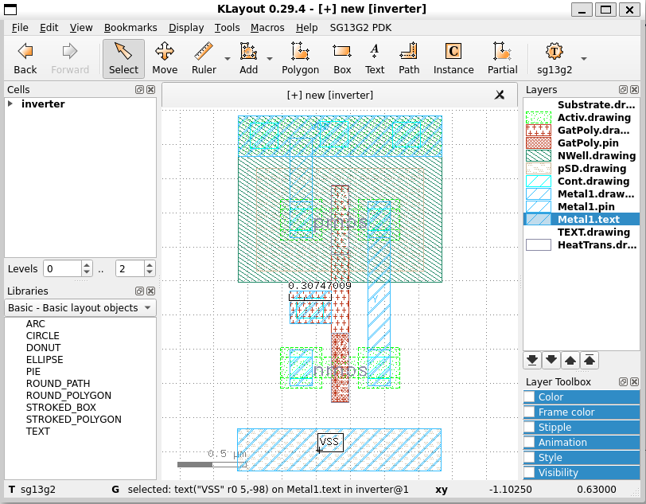Image resolution: width=646 pixels, height=504 pixels.
Task: Check the Animation option in Layer Toolbox
Action: tap(530, 442)
